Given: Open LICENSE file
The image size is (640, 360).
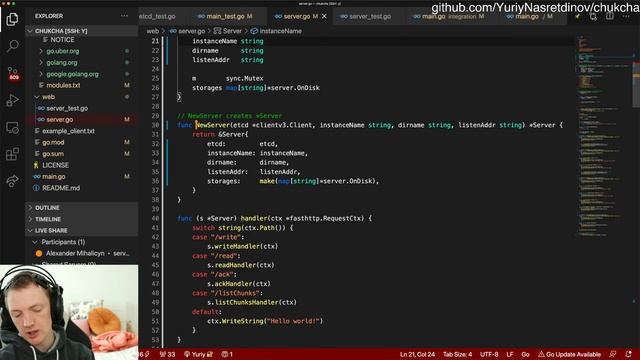Looking at the screenshot, I should point(56,165).
